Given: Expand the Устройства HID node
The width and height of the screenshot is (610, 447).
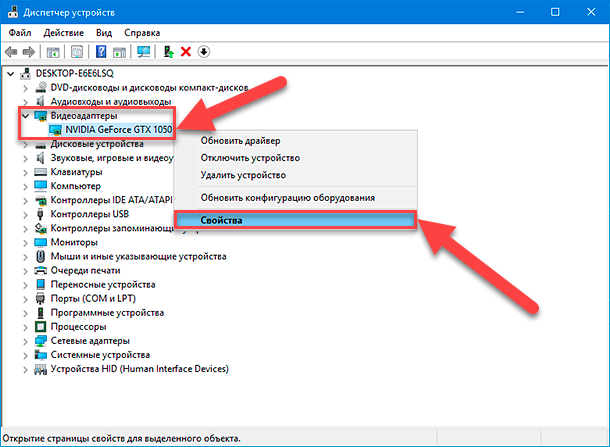Looking at the screenshot, I should pyautogui.click(x=25, y=370).
